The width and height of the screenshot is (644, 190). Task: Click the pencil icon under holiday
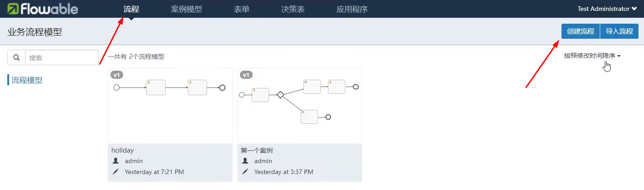coord(116,172)
